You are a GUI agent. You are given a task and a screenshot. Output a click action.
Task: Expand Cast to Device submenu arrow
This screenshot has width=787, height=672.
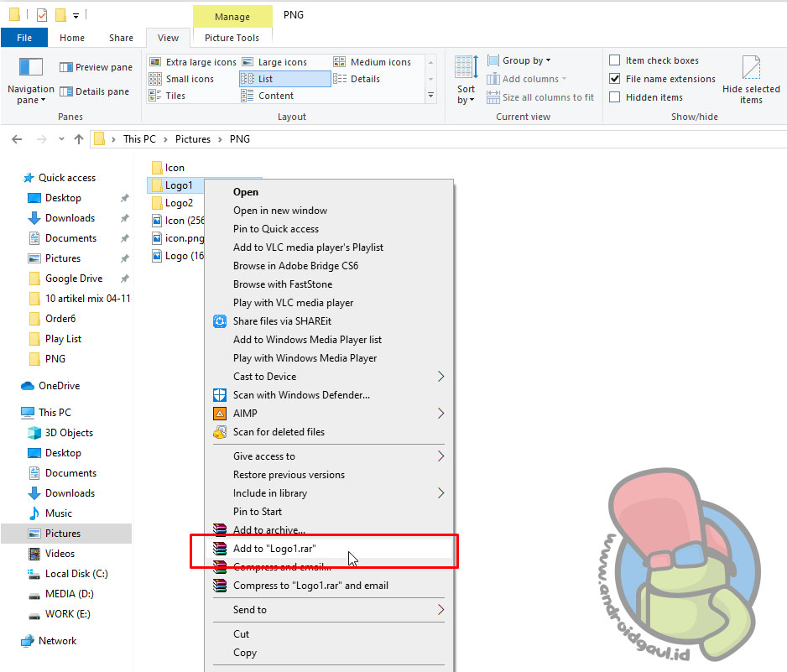(440, 377)
